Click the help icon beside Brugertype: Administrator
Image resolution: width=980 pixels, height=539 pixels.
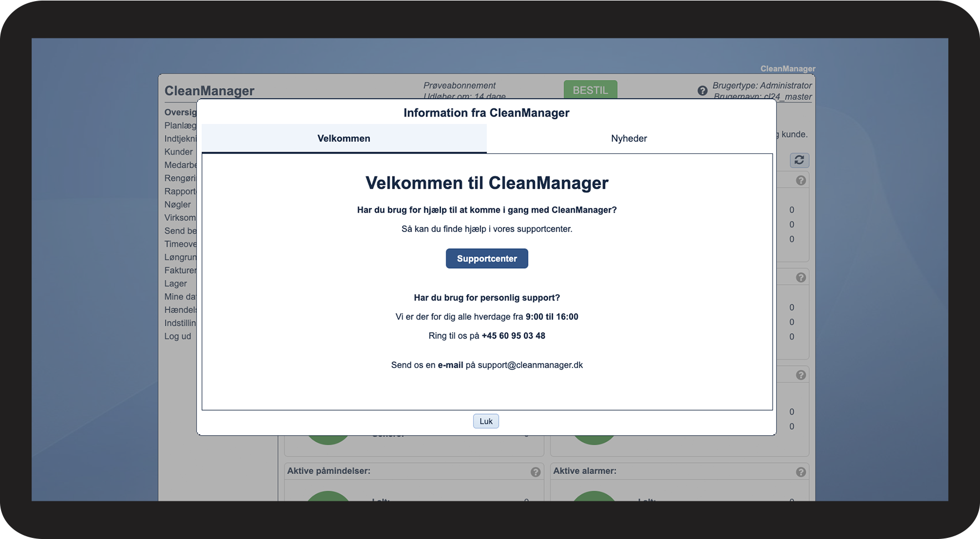pyautogui.click(x=702, y=90)
